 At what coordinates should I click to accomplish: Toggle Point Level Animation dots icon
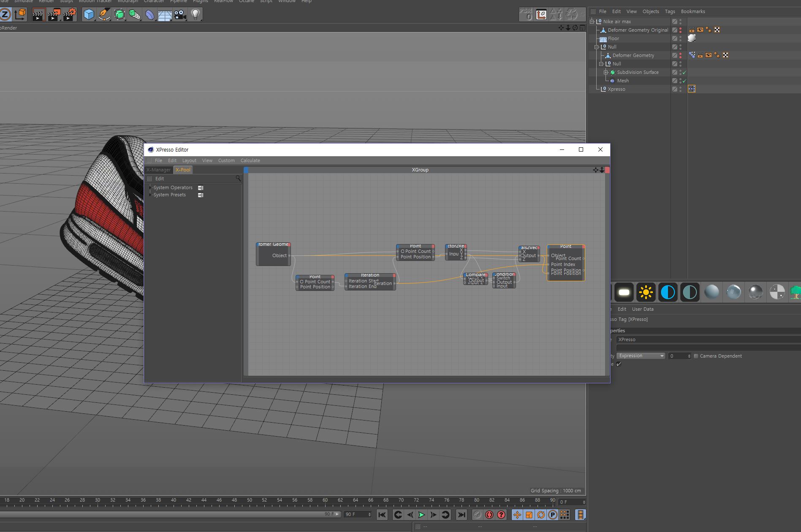click(x=565, y=515)
